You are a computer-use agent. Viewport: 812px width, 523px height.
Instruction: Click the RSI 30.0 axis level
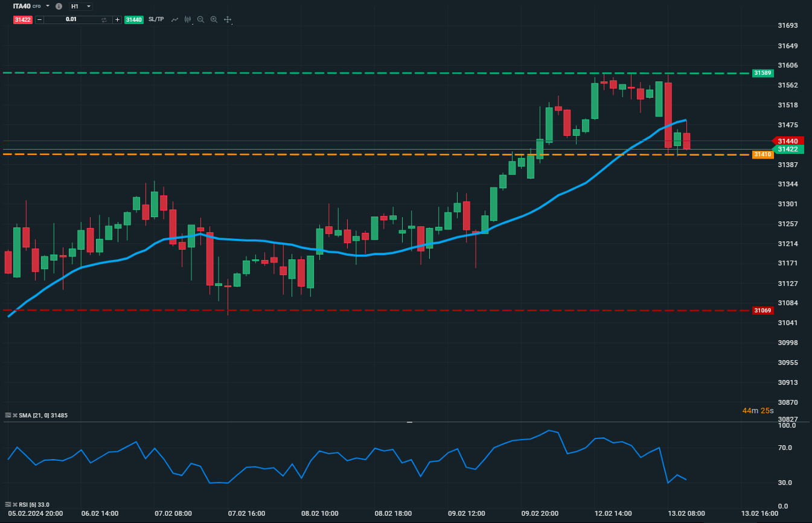[x=785, y=483]
